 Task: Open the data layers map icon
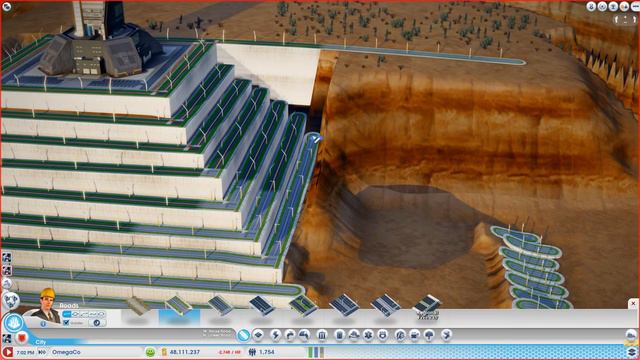point(632,352)
